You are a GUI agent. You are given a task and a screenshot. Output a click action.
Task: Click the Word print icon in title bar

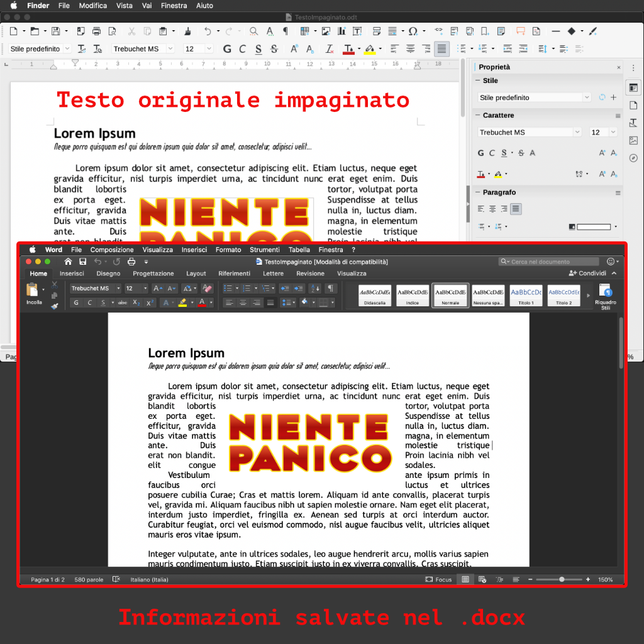coord(131,262)
